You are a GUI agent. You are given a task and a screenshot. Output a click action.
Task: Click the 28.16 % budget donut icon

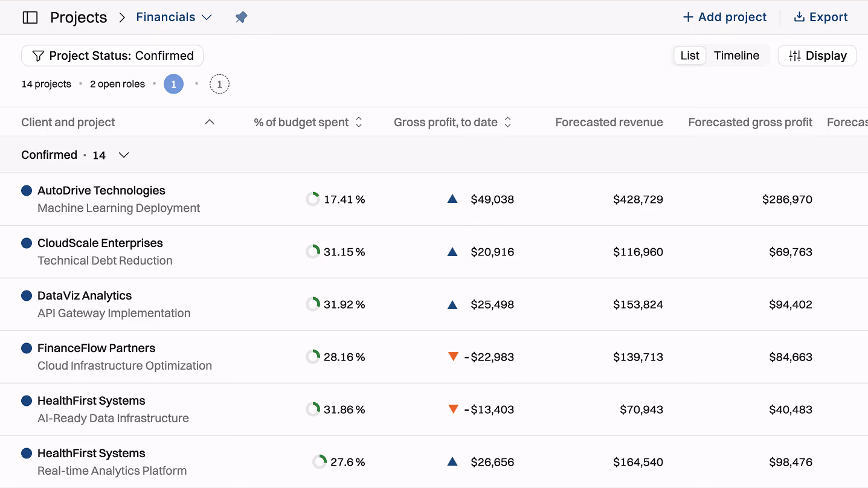(x=313, y=357)
